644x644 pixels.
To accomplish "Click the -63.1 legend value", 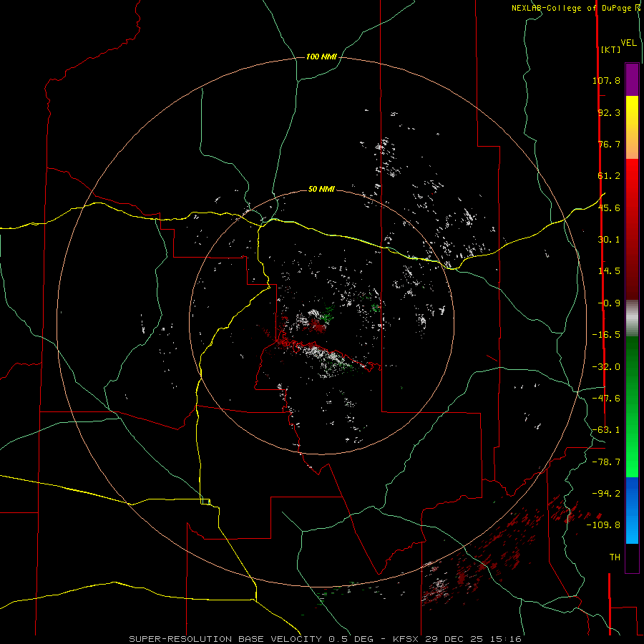I will pyautogui.click(x=606, y=430).
